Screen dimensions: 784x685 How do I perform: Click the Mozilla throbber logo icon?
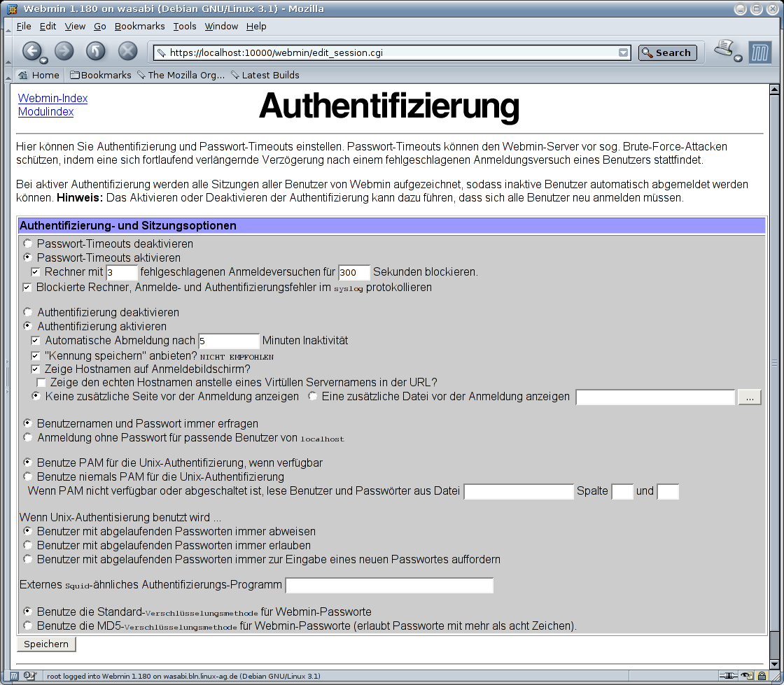click(760, 52)
